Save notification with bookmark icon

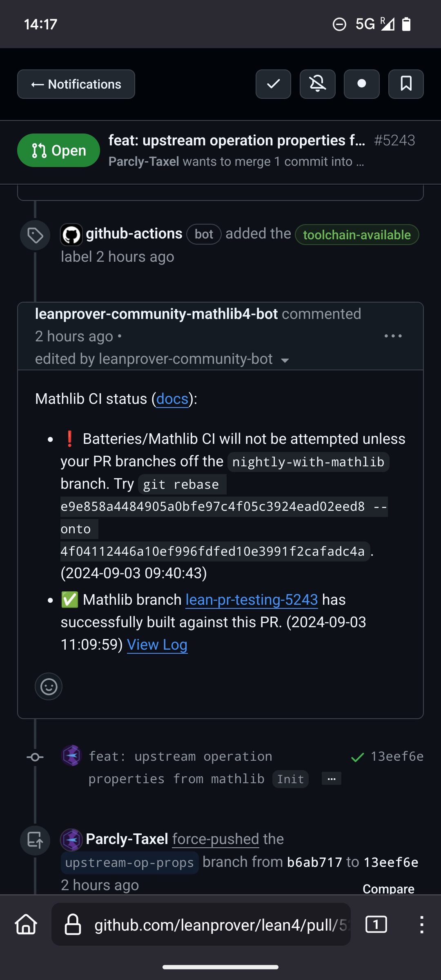coord(406,84)
